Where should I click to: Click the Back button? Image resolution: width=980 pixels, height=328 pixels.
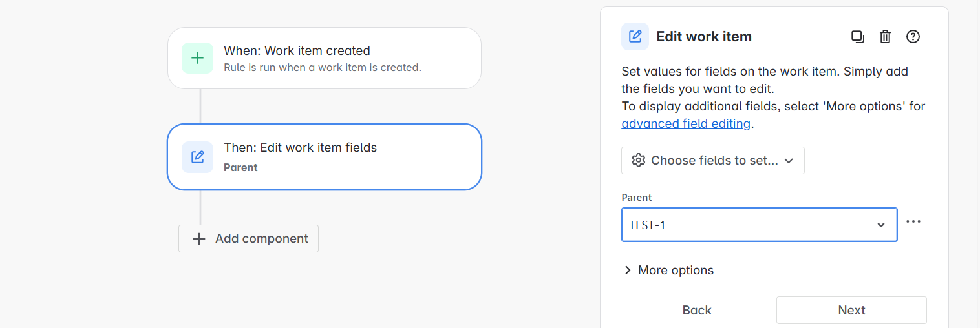697,310
